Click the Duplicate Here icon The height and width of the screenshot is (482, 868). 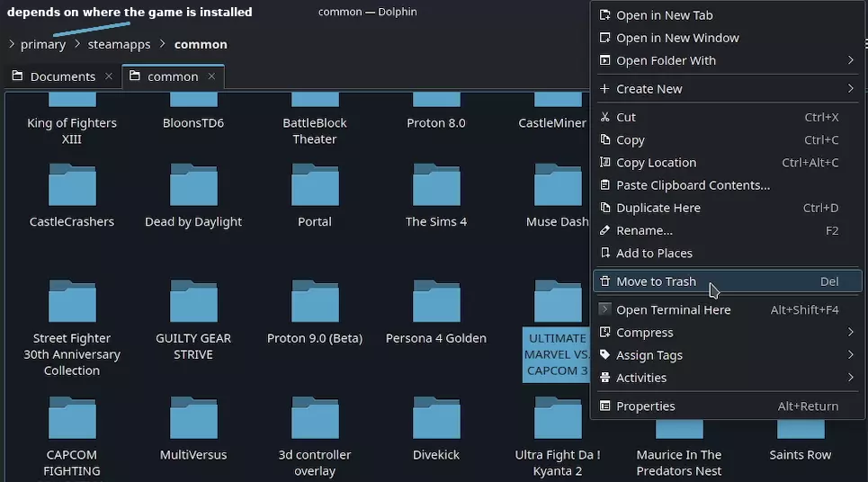pos(605,208)
